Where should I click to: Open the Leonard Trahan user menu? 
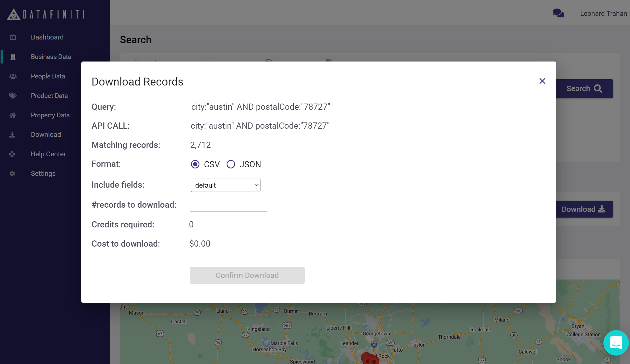603,14
